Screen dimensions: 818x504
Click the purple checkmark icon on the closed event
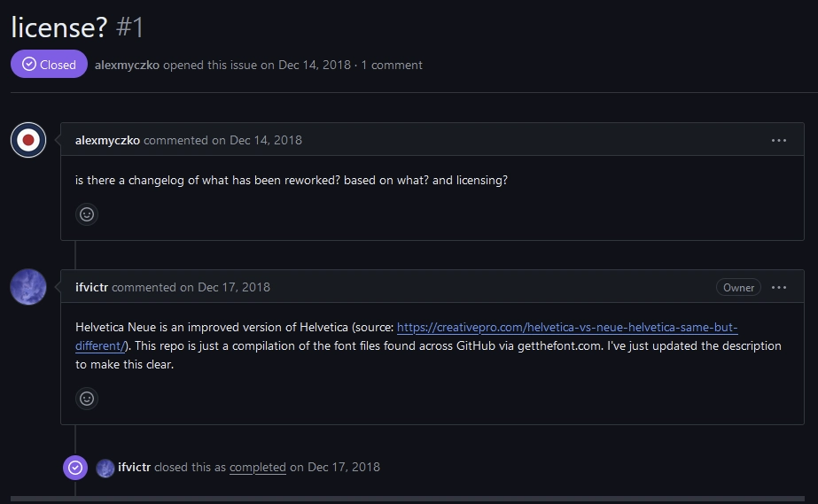(x=75, y=467)
